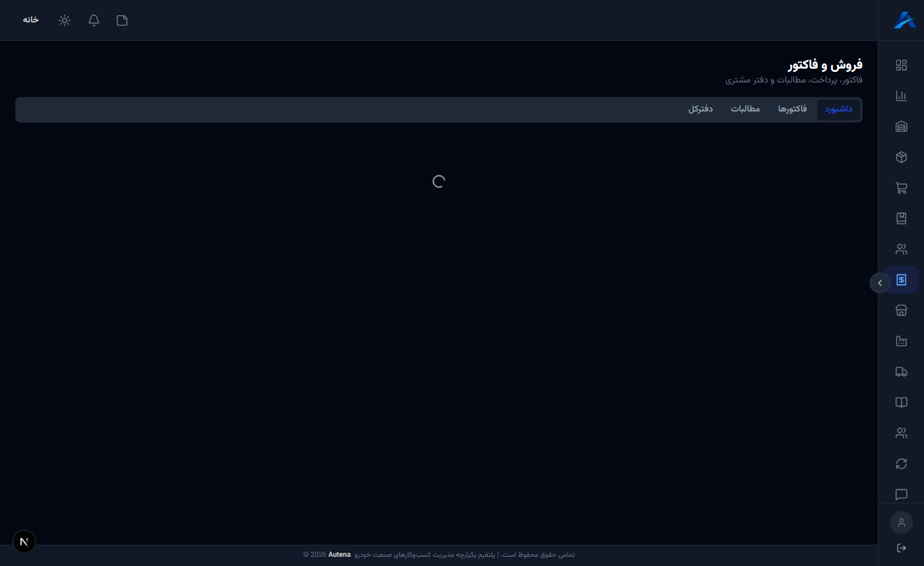Collapse the sidebar with the chevron button
Screen dimensions: 924x566
point(880,283)
